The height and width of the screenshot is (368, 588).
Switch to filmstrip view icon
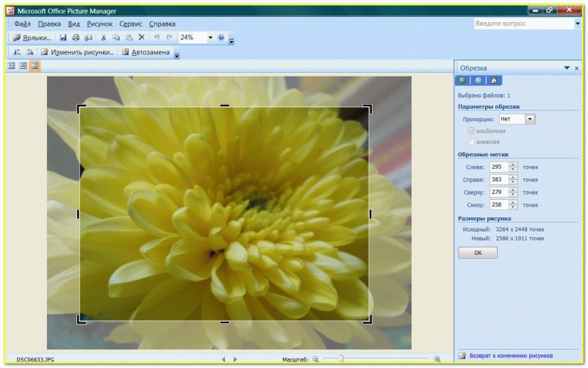click(23, 66)
